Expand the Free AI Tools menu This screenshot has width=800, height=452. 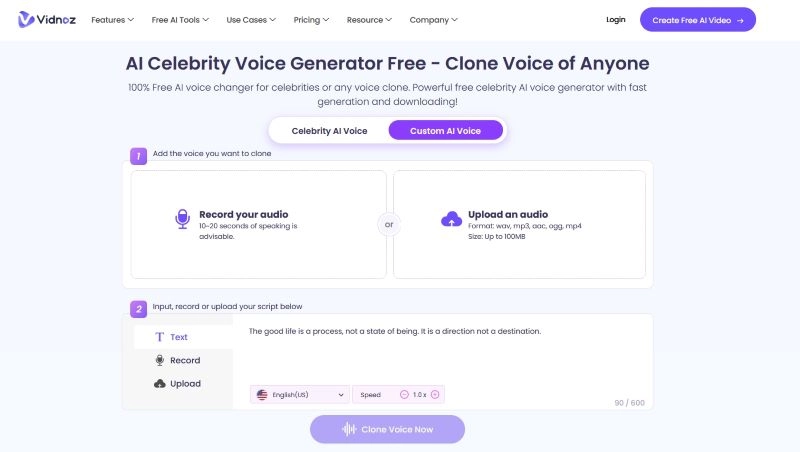click(x=180, y=19)
